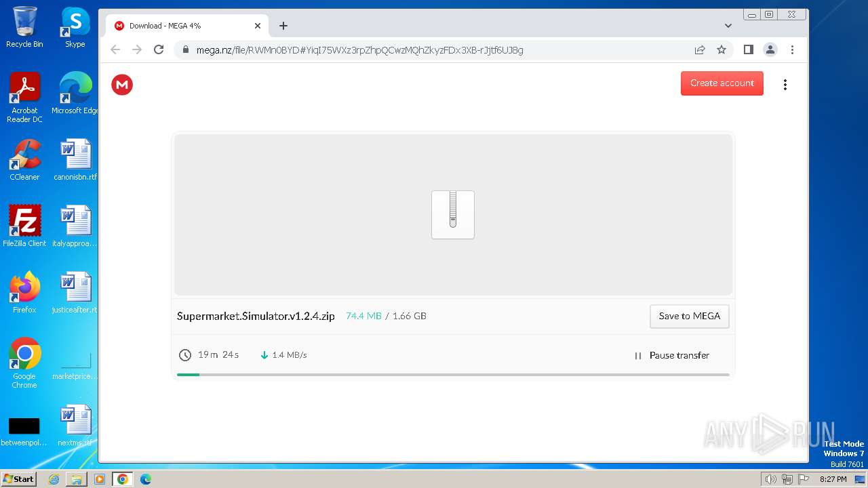The height and width of the screenshot is (488, 868).
Task: Click the Action Center flag tray icon
Action: click(x=804, y=479)
